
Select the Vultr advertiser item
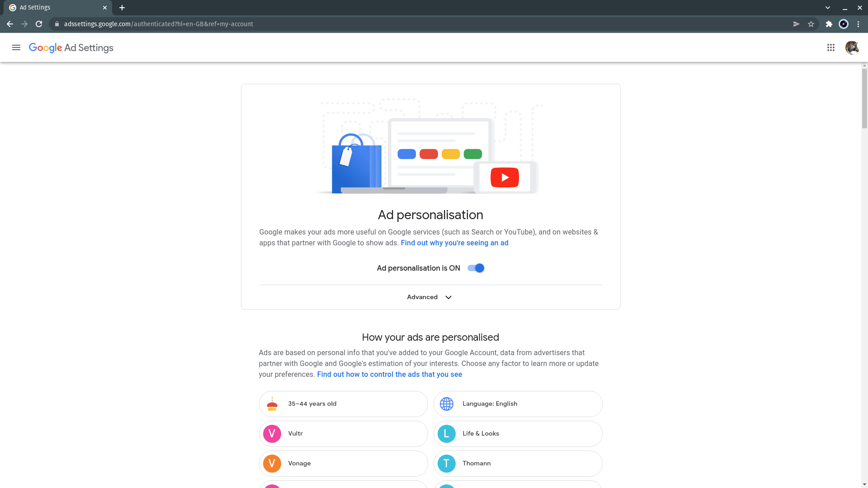tap(343, 433)
